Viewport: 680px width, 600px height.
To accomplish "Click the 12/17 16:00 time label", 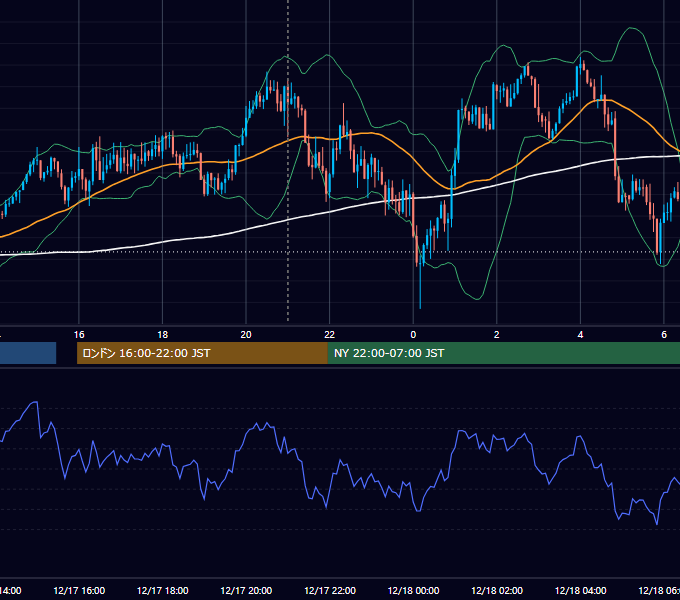I will pyautogui.click(x=79, y=590).
